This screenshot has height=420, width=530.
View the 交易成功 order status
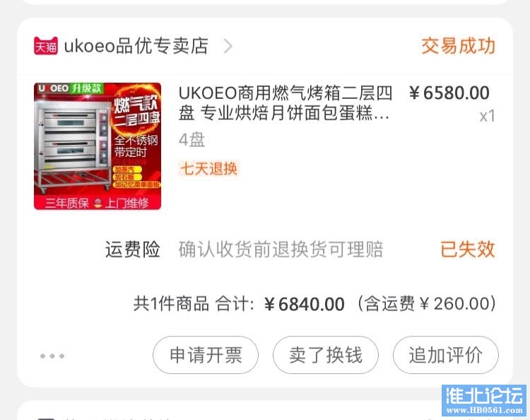click(458, 46)
